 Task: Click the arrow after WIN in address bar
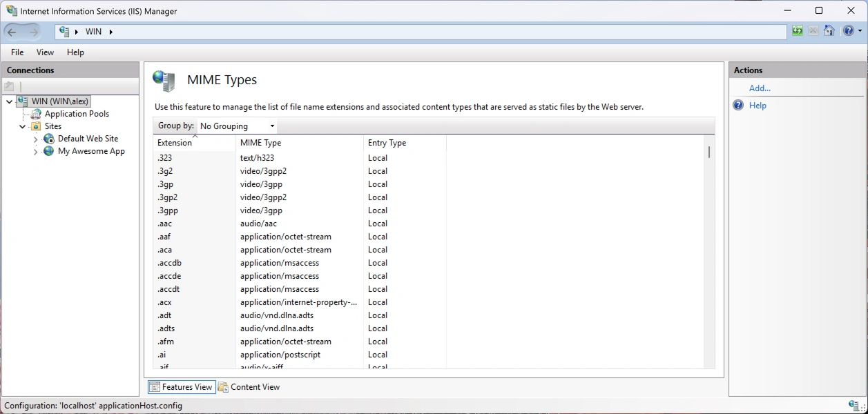pyautogui.click(x=110, y=32)
